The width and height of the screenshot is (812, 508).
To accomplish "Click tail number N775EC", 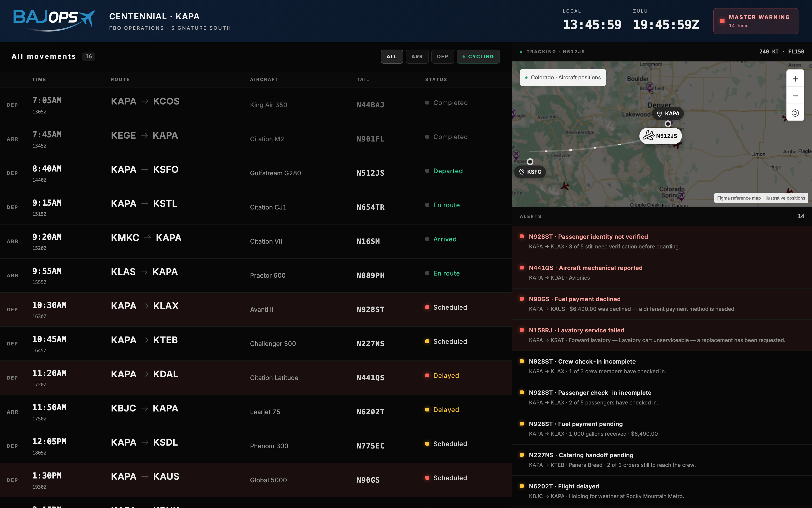I will (370, 446).
